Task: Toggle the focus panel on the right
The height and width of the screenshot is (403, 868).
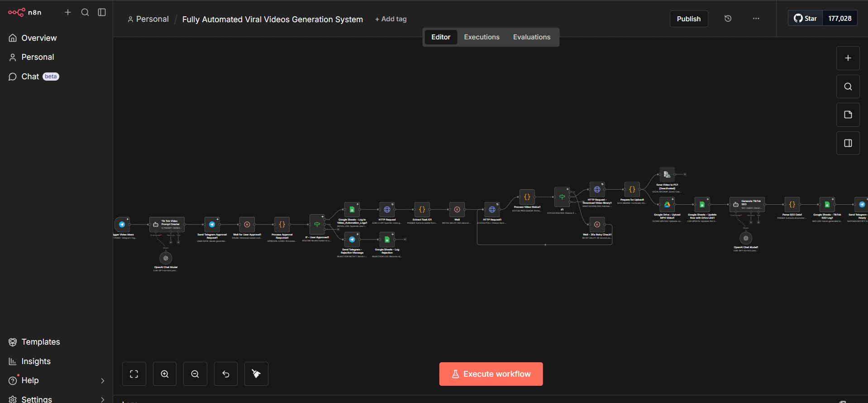Action: pos(848,143)
